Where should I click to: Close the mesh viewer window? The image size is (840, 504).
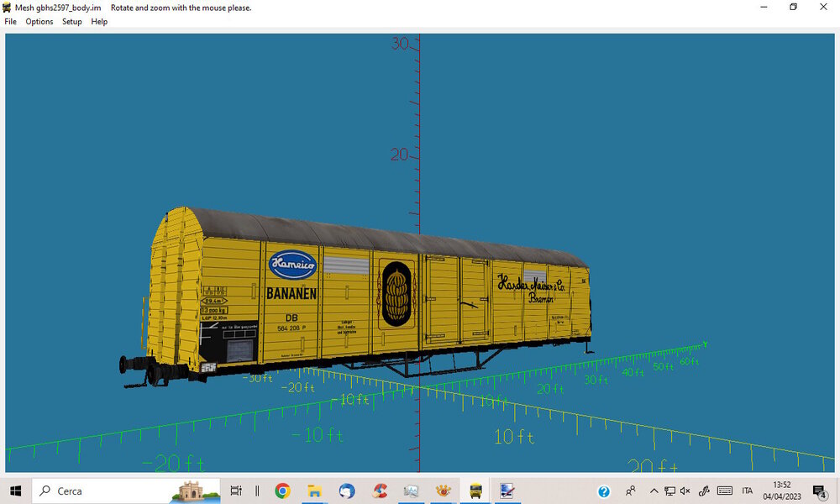823,7
